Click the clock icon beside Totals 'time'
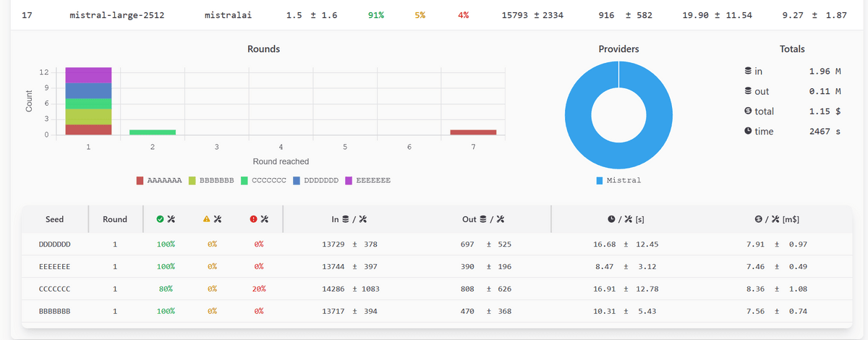 pos(748,131)
